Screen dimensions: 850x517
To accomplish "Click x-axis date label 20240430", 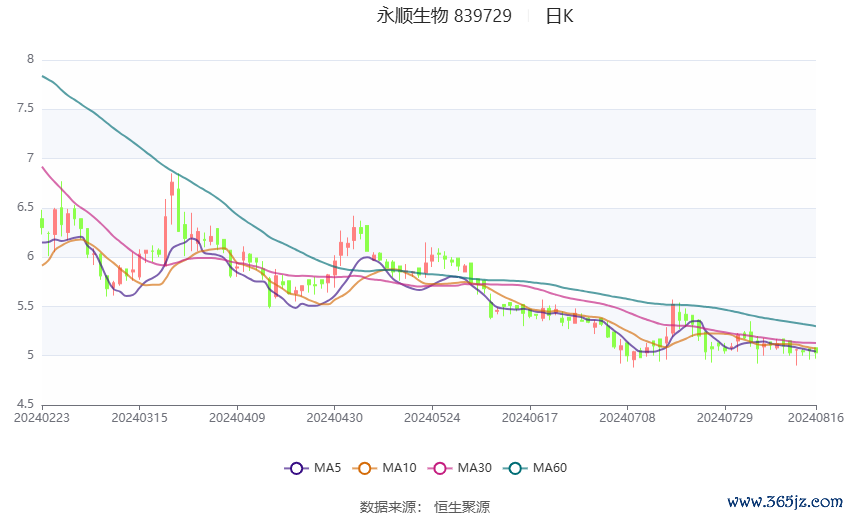I will [x=334, y=418].
